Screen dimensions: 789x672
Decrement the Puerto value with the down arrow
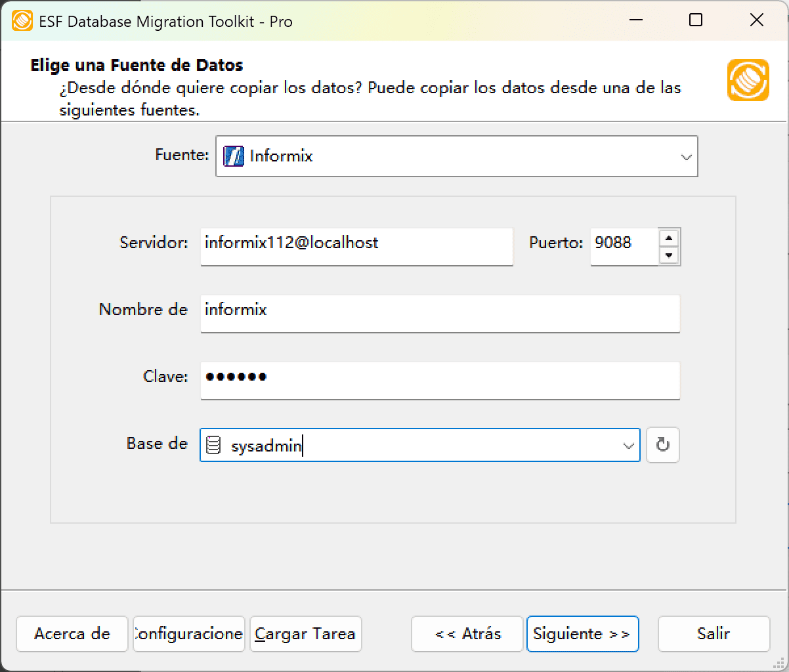[x=670, y=255]
